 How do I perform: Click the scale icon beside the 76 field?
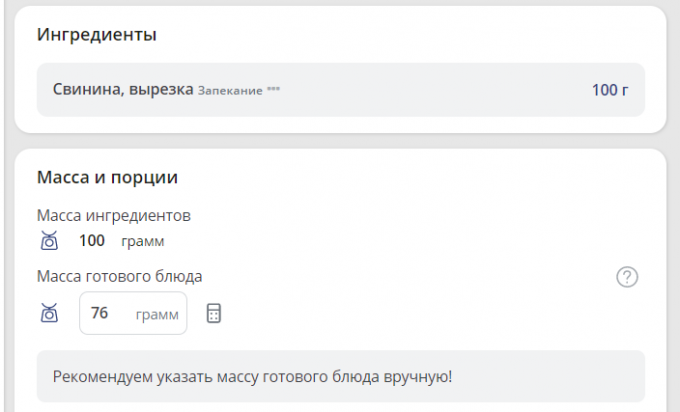pos(49,313)
